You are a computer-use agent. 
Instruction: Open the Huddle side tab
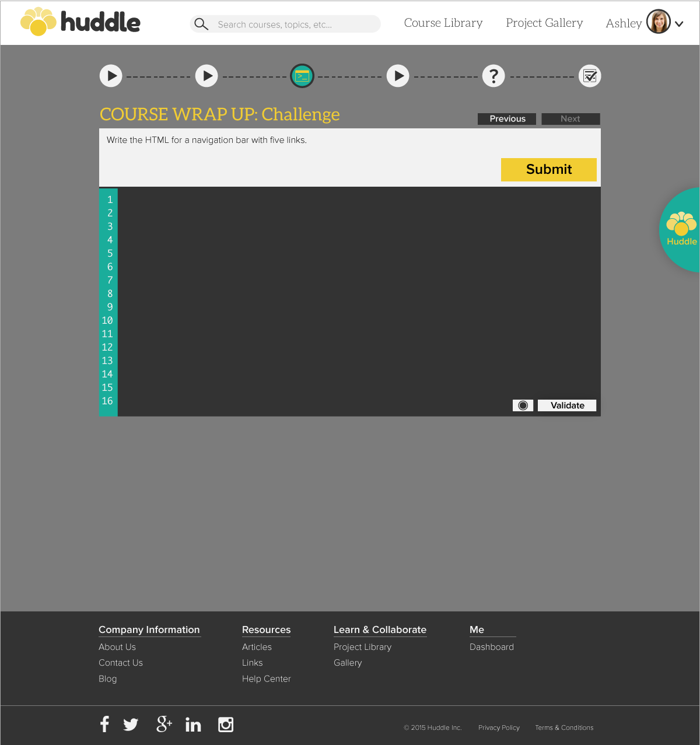click(680, 230)
